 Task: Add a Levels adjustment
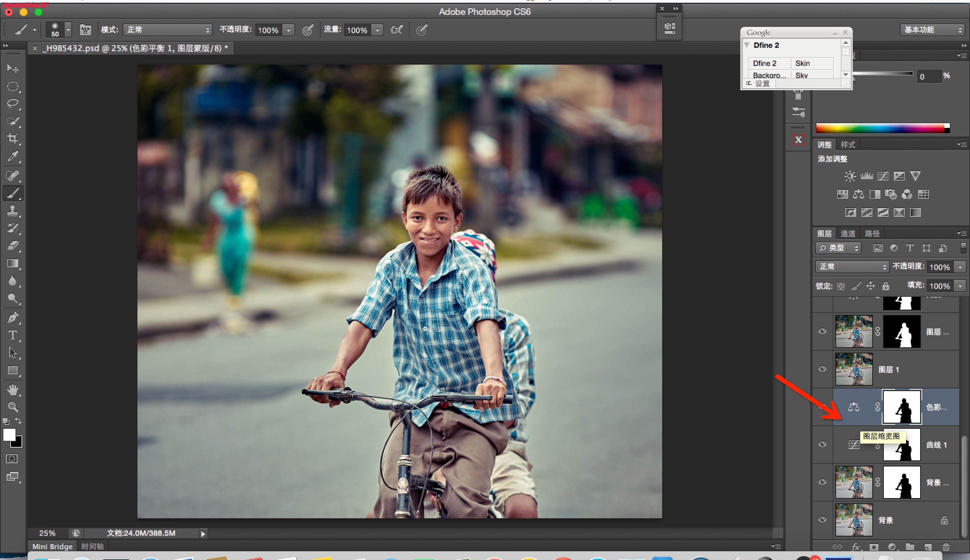coord(867,176)
